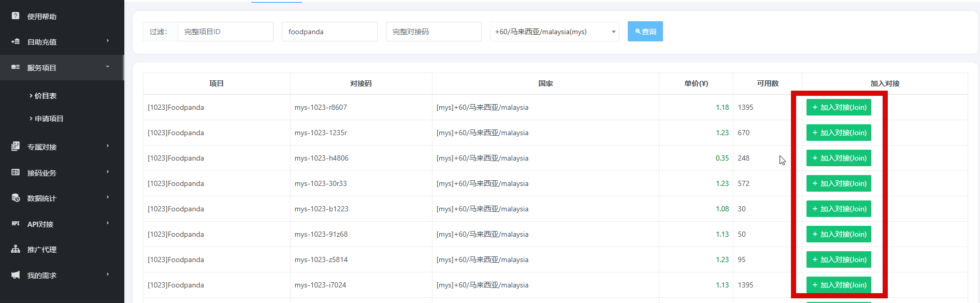
Task: Click the 加入对接 column header
Action: (885, 83)
